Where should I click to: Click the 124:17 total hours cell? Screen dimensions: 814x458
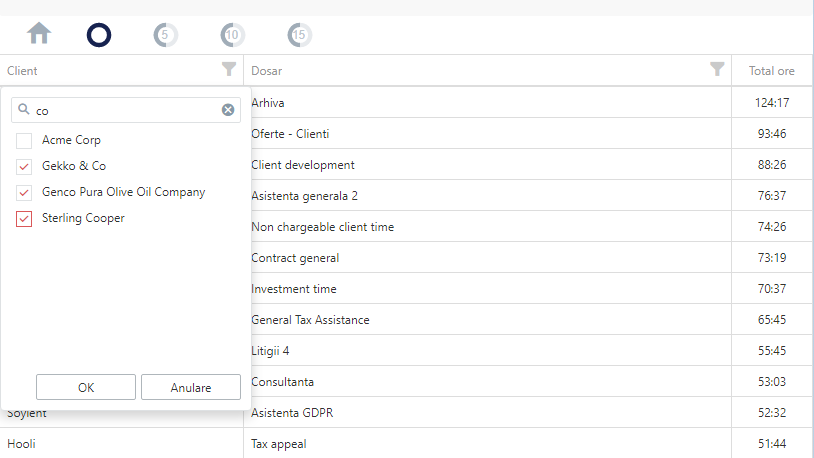click(x=772, y=102)
